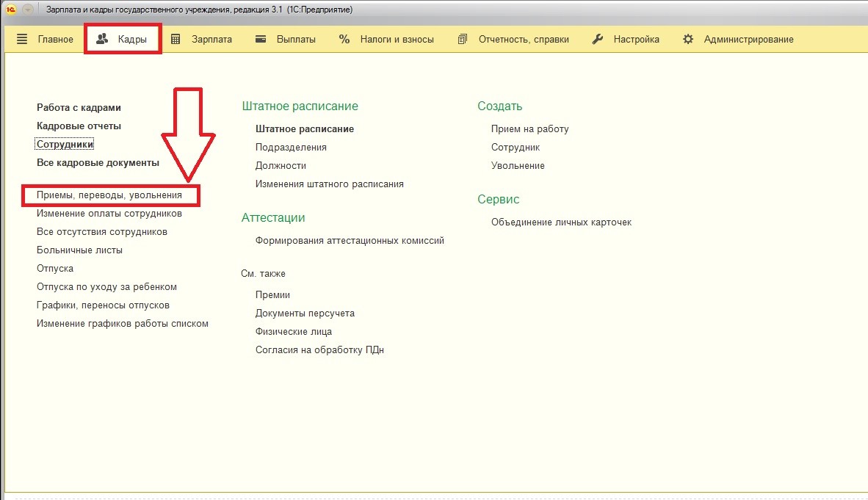Image resolution: width=868 pixels, height=500 pixels.
Task: Click the wrench icon for Настройка
Action: pos(597,39)
